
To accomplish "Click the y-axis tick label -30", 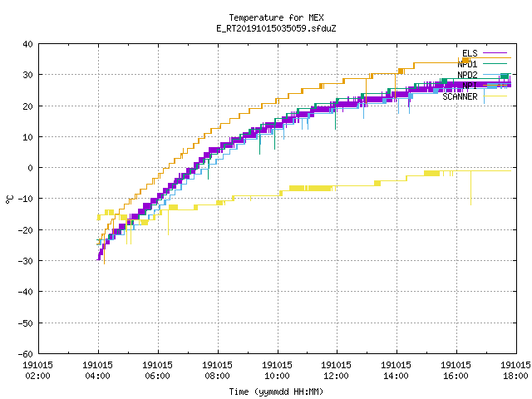I will click(x=26, y=261).
